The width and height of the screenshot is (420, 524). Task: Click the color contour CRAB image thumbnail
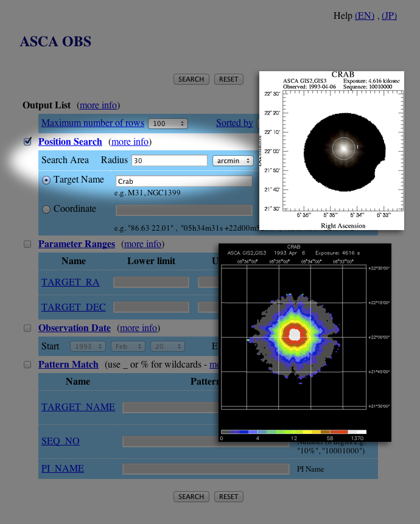(x=305, y=343)
